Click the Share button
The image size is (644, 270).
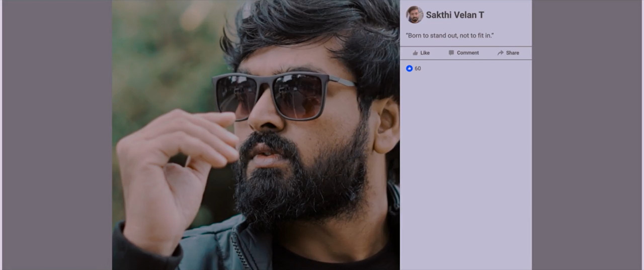click(x=508, y=53)
